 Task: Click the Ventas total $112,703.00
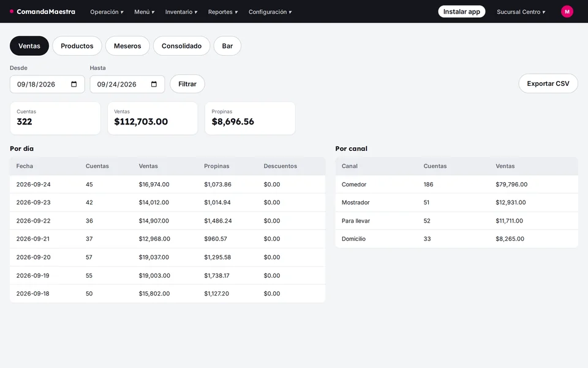pyautogui.click(x=141, y=121)
